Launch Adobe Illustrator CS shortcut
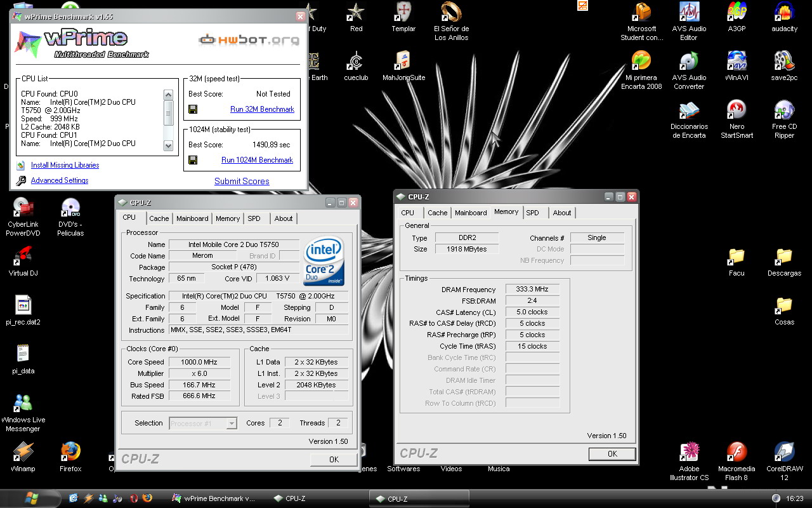 (x=689, y=462)
